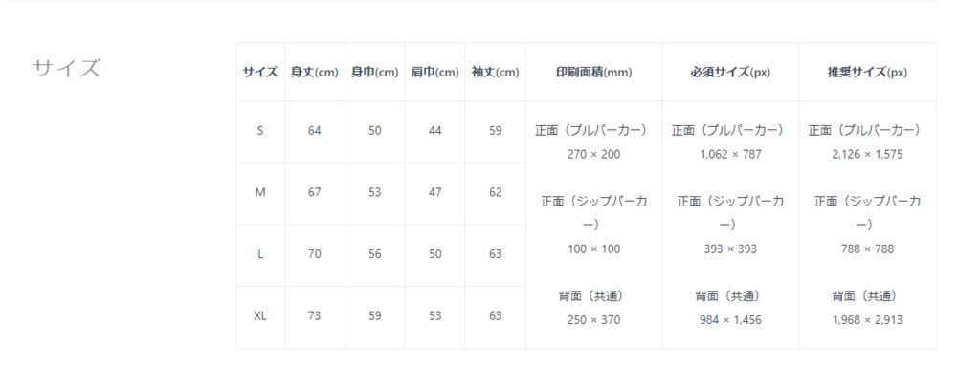The image size is (980, 390).
Task: Select the 身丈(cm) column header
Action: click(315, 73)
